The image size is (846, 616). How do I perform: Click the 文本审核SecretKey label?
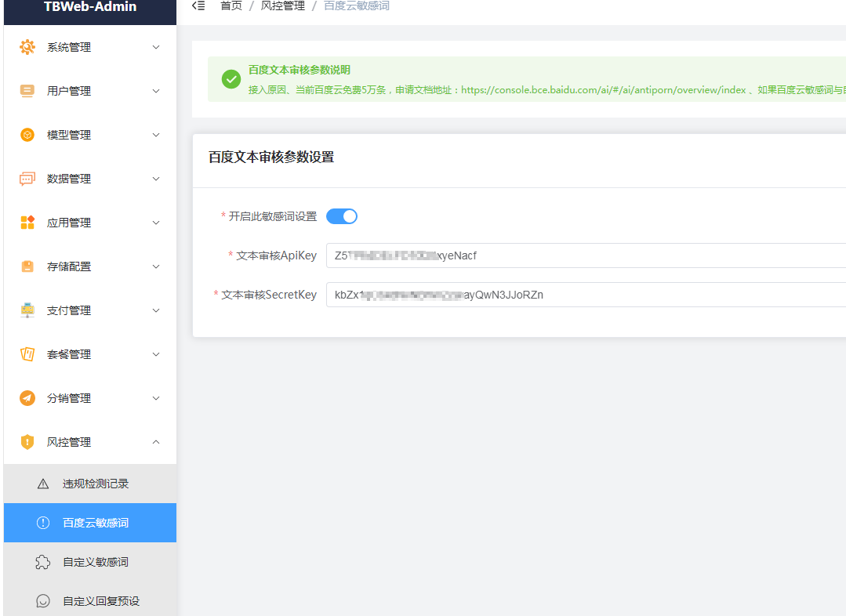[x=269, y=295]
